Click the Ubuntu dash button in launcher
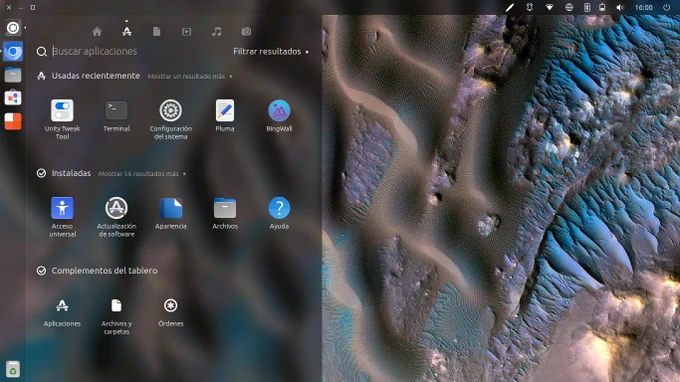Image resolution: width=680 pixels, height=382 pixels. coord(13,28)
